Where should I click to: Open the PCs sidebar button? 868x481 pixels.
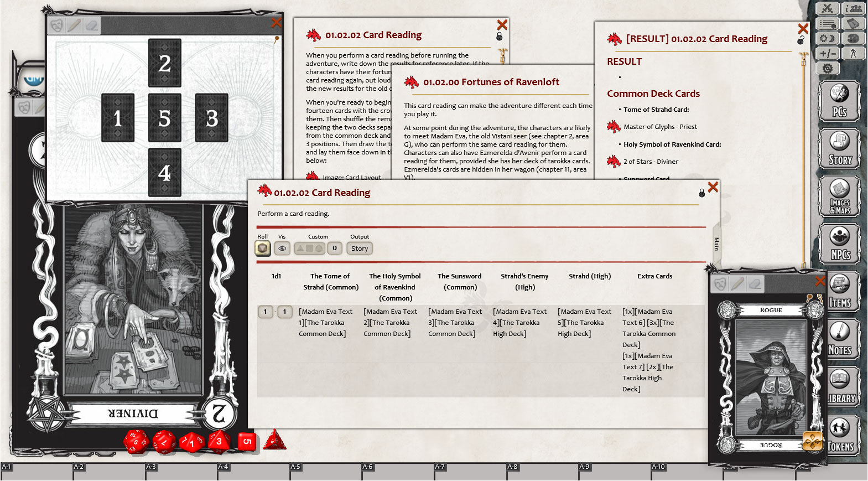tap(839, 101)
